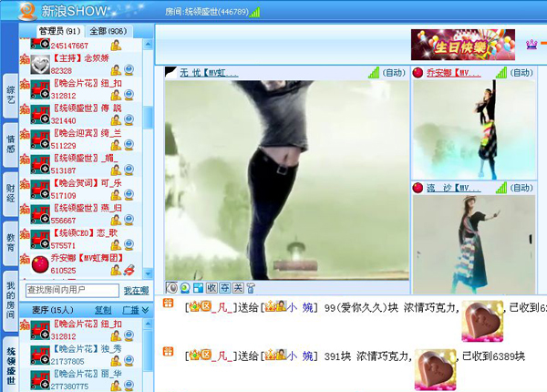
Task: Switch to 全部 (906) user tab
Action: click(109, 31)
